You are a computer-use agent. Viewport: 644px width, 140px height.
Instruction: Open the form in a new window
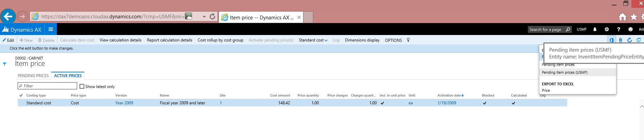639,40
